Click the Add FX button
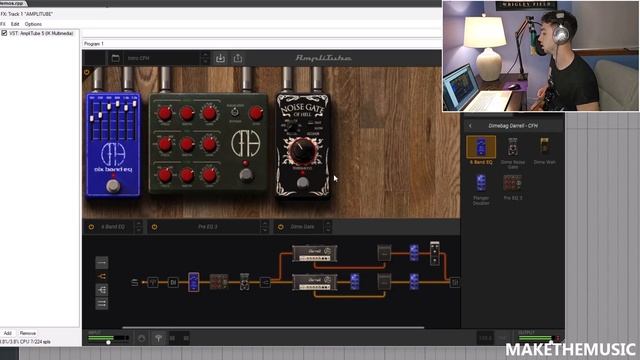The height and width of the screenshot is (360, 640). tap(8, 333)
